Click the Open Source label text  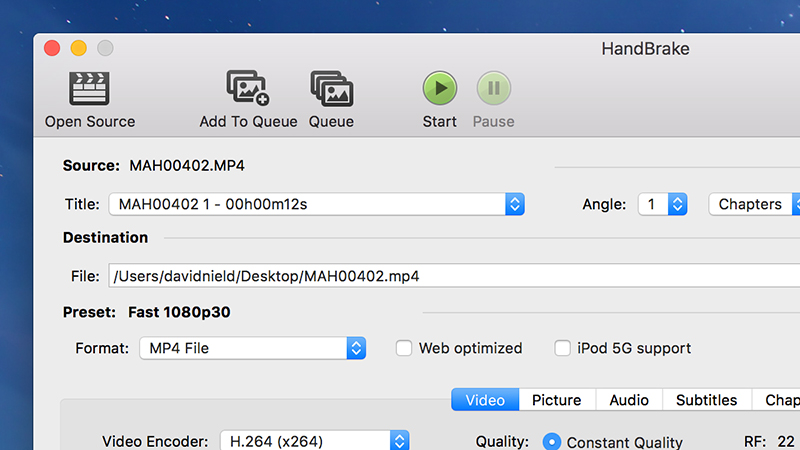[x=90, y=122]
